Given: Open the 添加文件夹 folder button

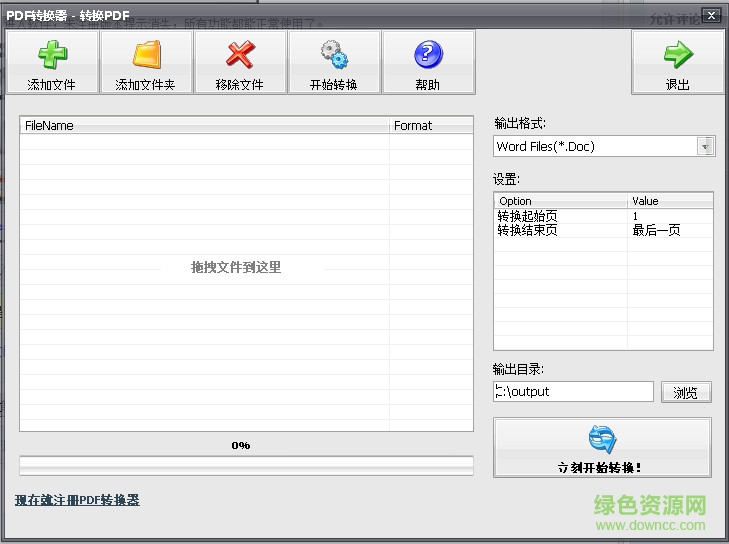Looking at the screenshot, I should (x=146, y=62).
